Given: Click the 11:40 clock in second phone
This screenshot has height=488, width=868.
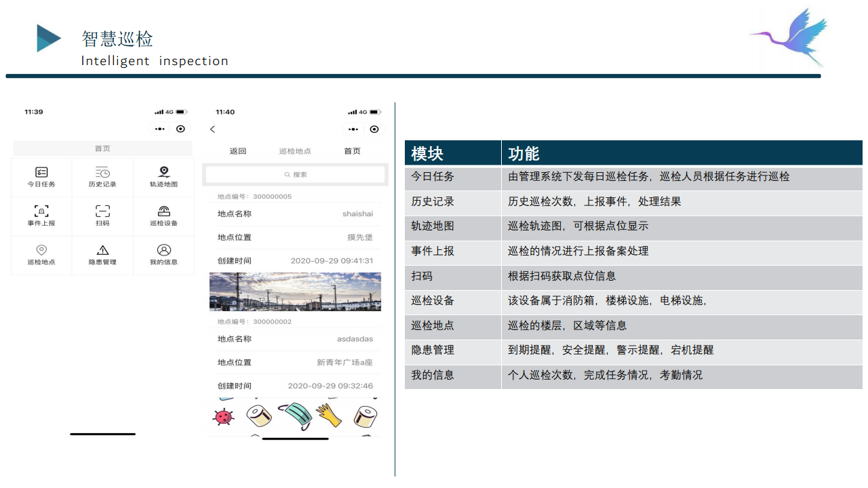Looking at the screenshot, I should tap(225, 112).
